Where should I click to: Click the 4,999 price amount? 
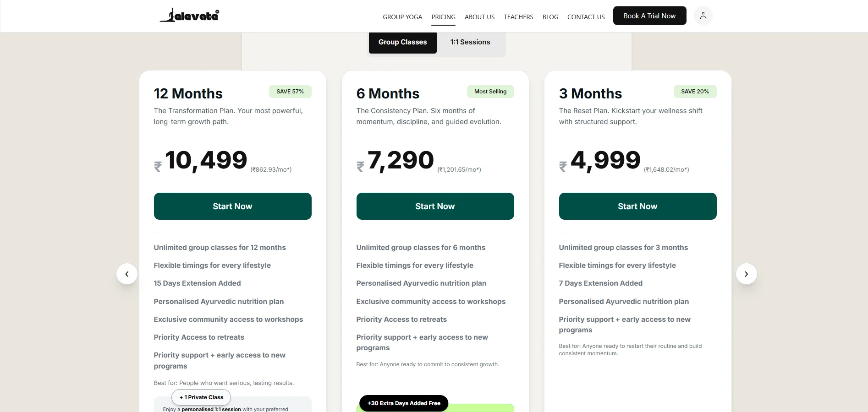(x=605, y=160)
